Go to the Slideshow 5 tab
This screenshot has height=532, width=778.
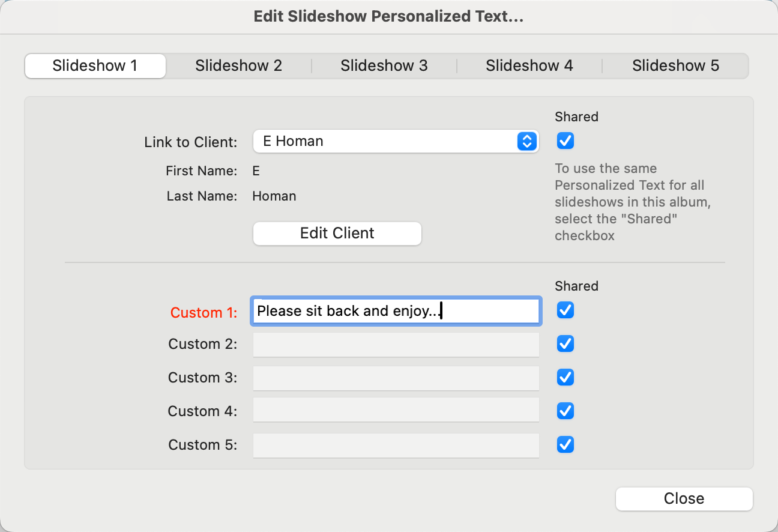[675, 66]
